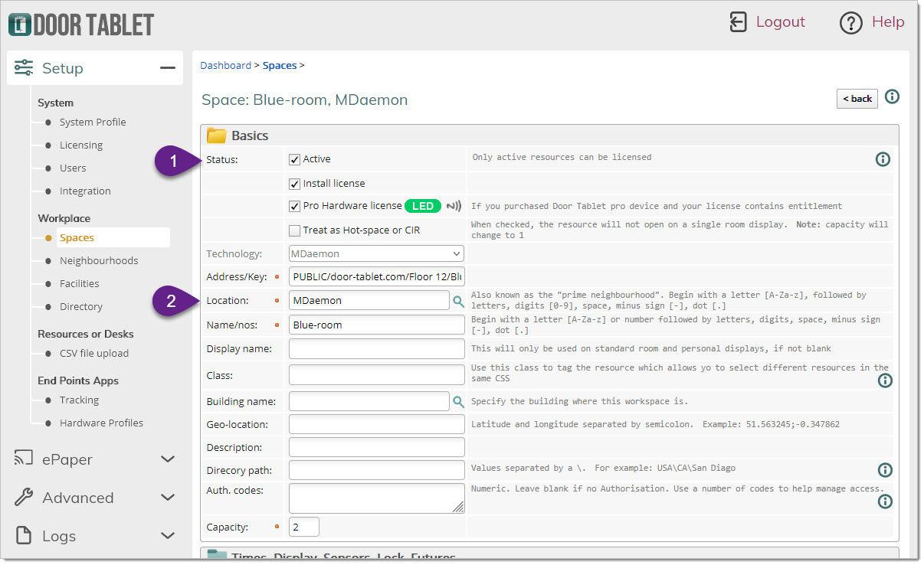This screenshot has width=924, height=565.
Task: Click the Logout icon
Action: point(738,22)
